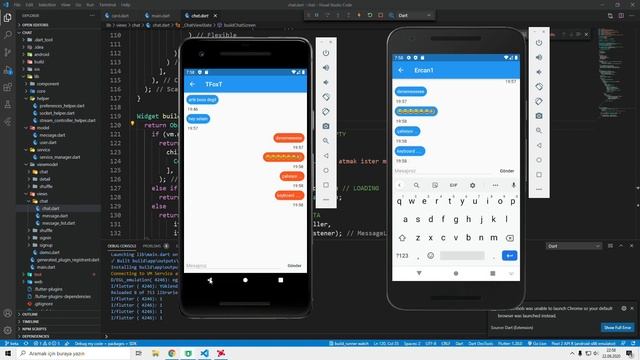This screenshot has height=360, width=640.
Task: Click the green restart debug icon
Action: pos(370,15)
